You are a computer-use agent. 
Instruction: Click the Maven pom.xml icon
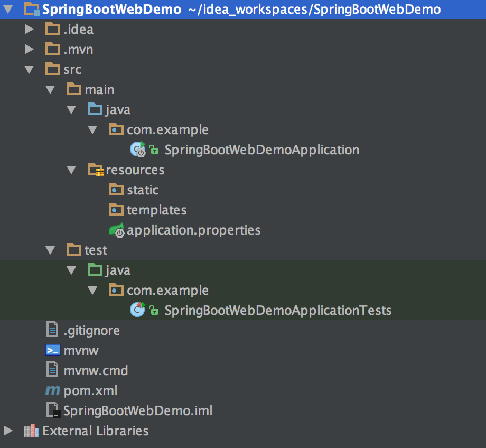53,390
